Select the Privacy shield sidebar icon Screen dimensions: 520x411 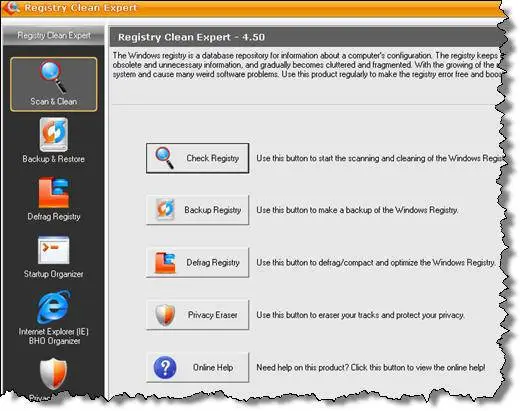coord(53,374)
